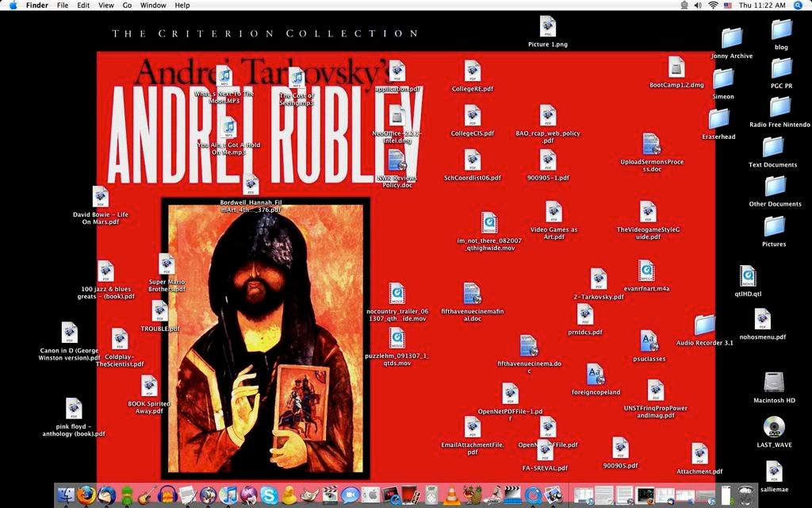Select the blog folder
This screenshot has height=508, width=812.
(781, 29)
